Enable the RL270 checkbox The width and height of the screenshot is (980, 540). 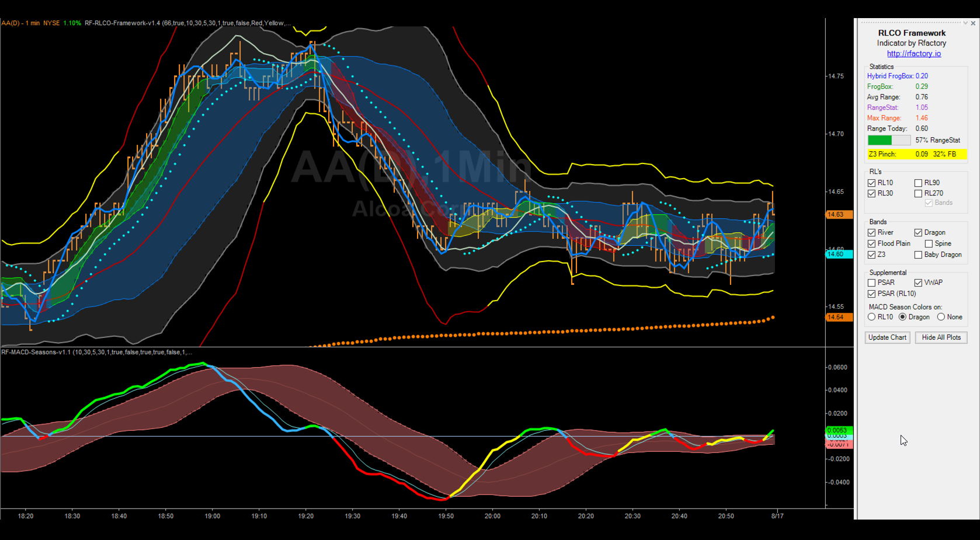coord(918,194)
